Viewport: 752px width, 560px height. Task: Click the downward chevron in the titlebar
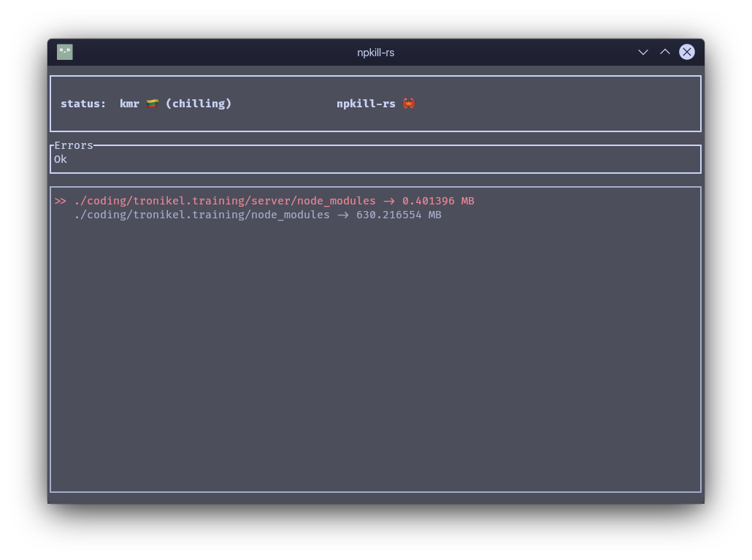643,52
